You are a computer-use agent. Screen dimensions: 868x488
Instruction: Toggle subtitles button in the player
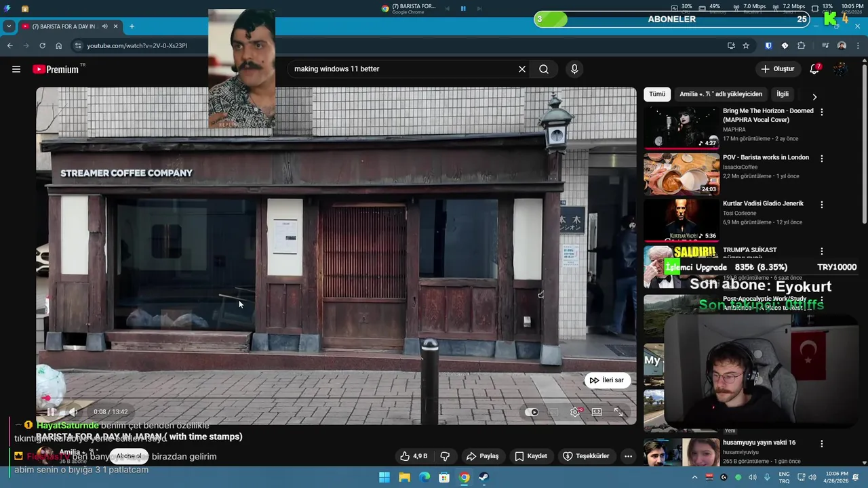click(x=553, y=412)
